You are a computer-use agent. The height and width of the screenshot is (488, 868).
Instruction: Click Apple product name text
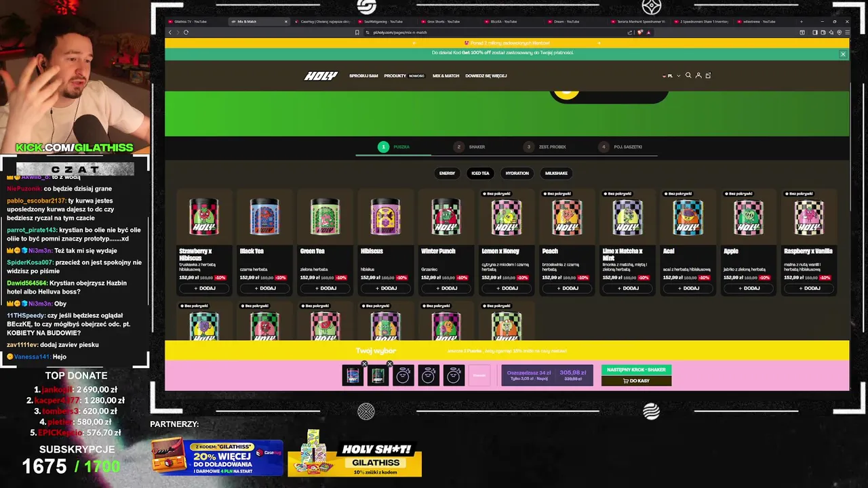(731, 251)
